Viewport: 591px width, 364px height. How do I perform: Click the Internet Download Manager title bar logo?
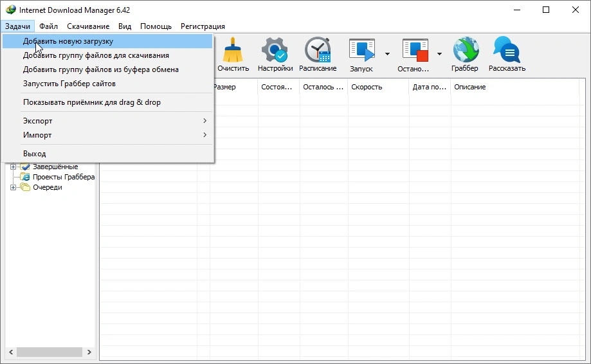(x=11, y=10)
